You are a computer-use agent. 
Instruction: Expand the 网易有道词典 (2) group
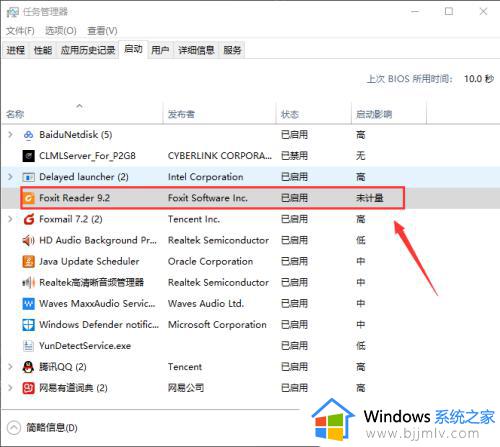(x=10, y=388)
